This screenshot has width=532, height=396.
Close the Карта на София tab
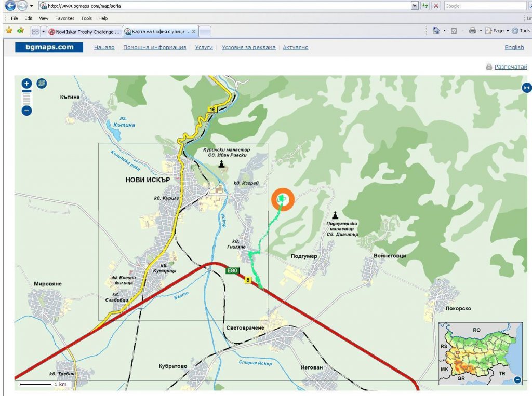[x=194, y=32]
